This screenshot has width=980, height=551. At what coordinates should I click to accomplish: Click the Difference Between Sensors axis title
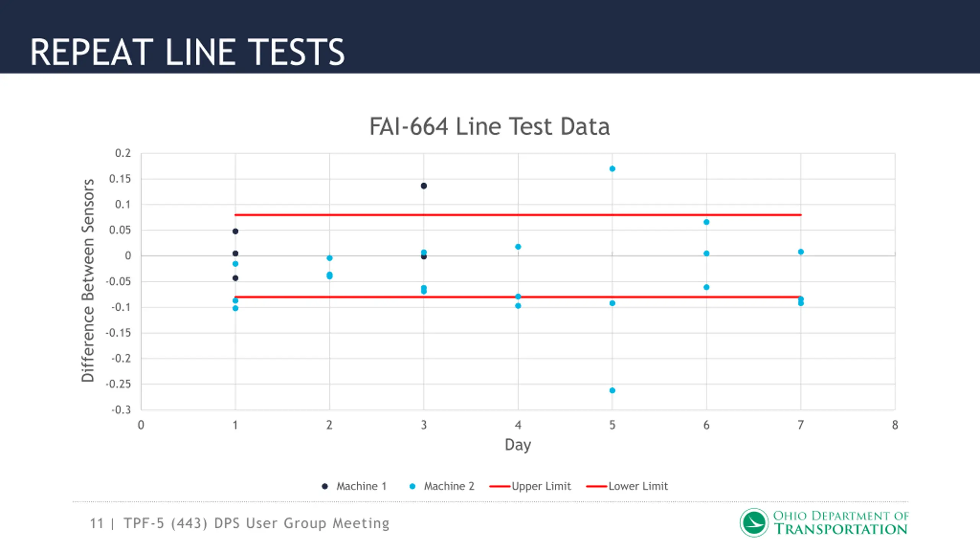tap(88, 280)
